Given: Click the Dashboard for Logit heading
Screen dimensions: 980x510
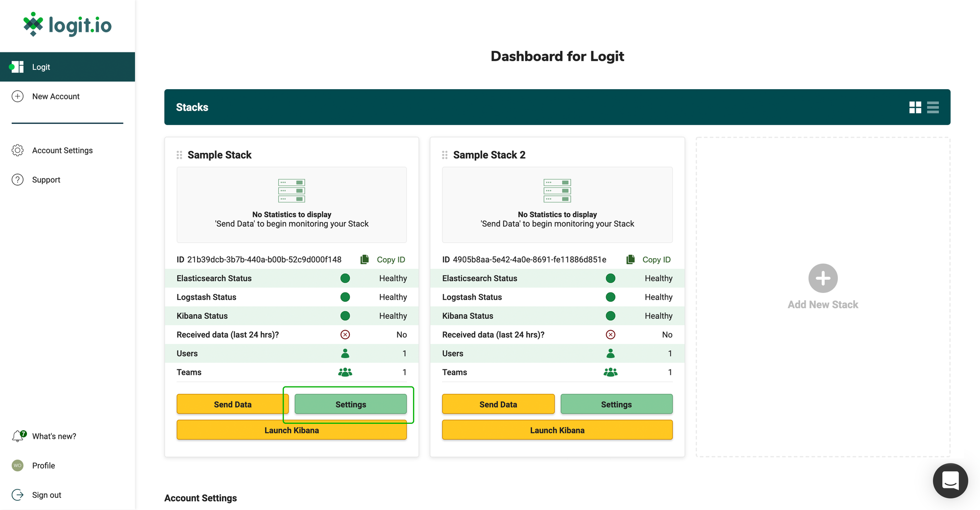Looking at the screenshot, I should (557, 56).
